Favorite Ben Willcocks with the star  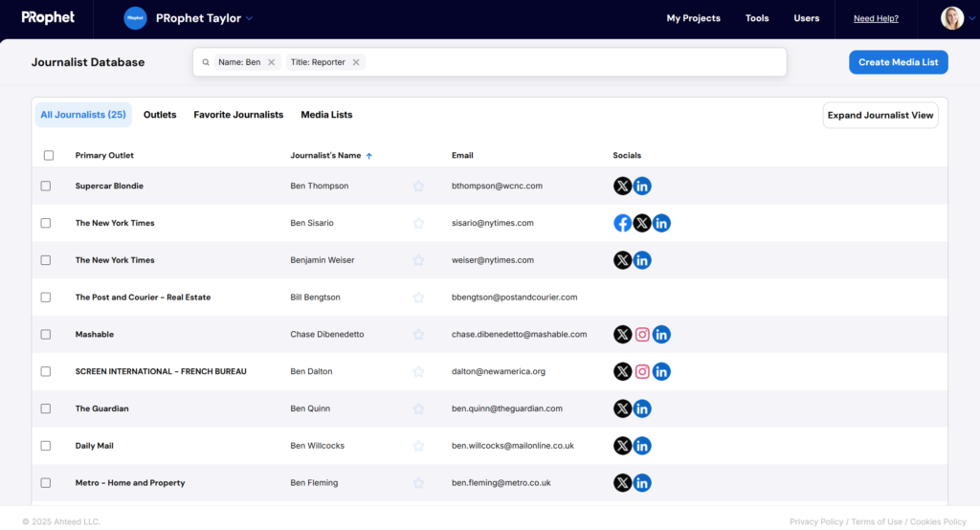pos(418,446)
